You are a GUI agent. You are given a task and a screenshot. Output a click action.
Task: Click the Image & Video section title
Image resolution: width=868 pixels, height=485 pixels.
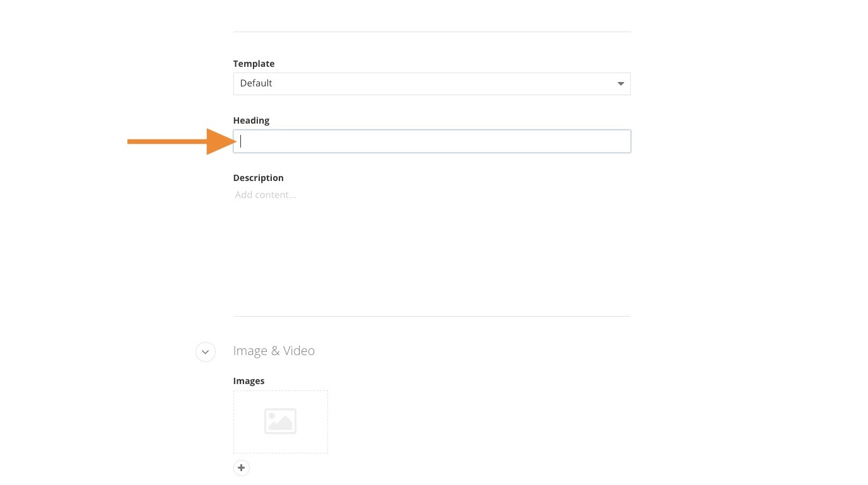tap(274, 351)
